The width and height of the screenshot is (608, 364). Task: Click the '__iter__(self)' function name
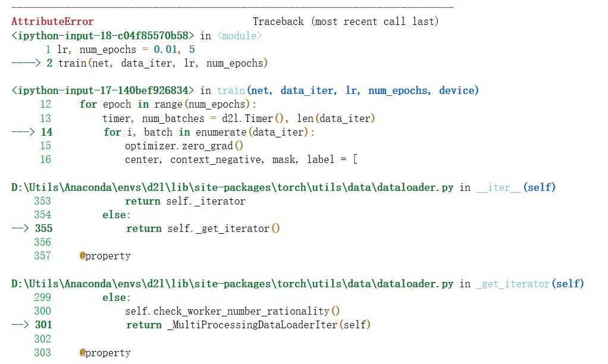[x=516, y=187]
